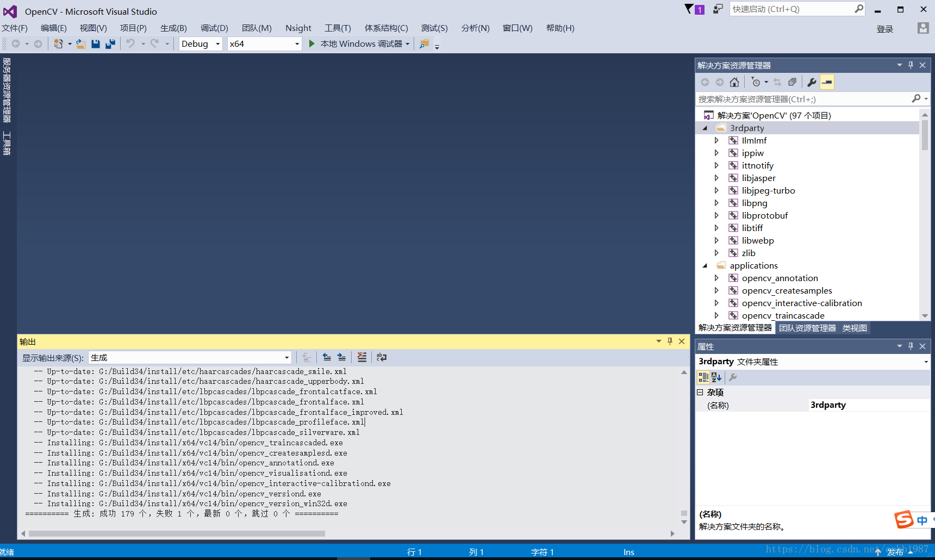Toggle Categorized view in Properties panel
The width and height of the screenshot is (935, 560).
[703, 377]
